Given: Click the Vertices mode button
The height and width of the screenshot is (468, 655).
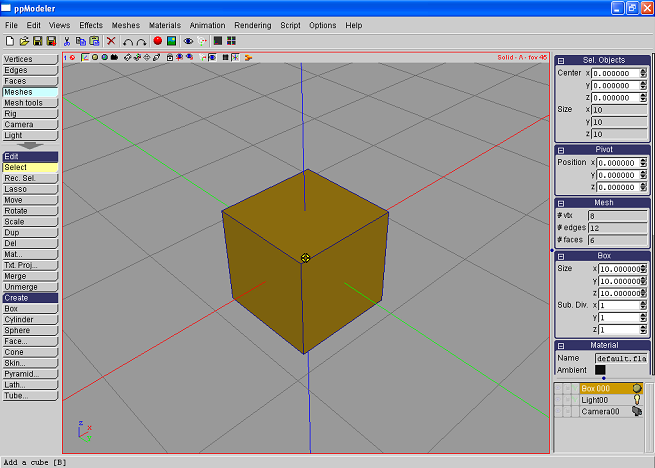Looking at the screenshot, I should point(30,59).
